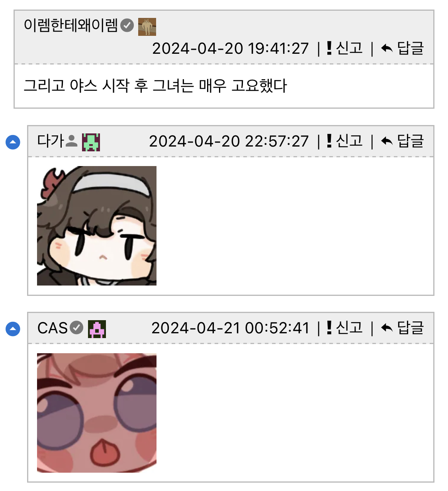Click the pink pixel avatar of CAS
This screenshot has width=448, height=491.
click(97, 329)
